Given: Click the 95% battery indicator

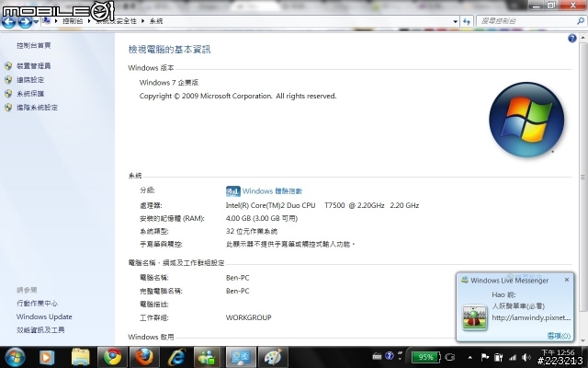Looking at the screenshot, I should (426, 357).
